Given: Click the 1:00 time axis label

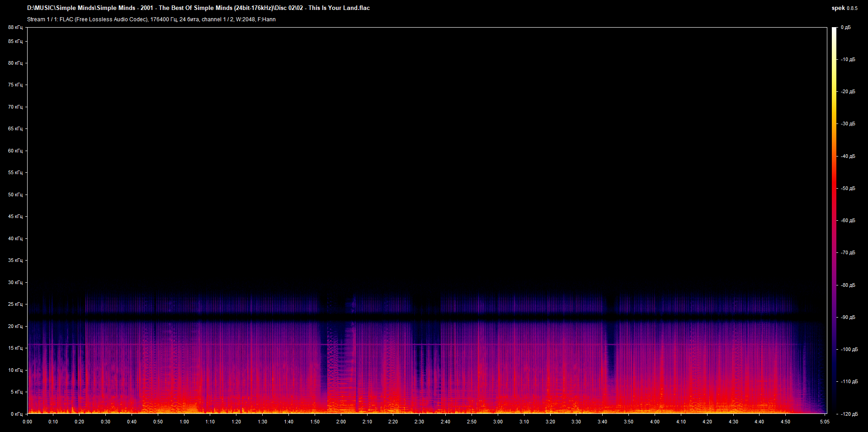Looking at the screenshot, I should pyautogui.click(x=184, y=422).
